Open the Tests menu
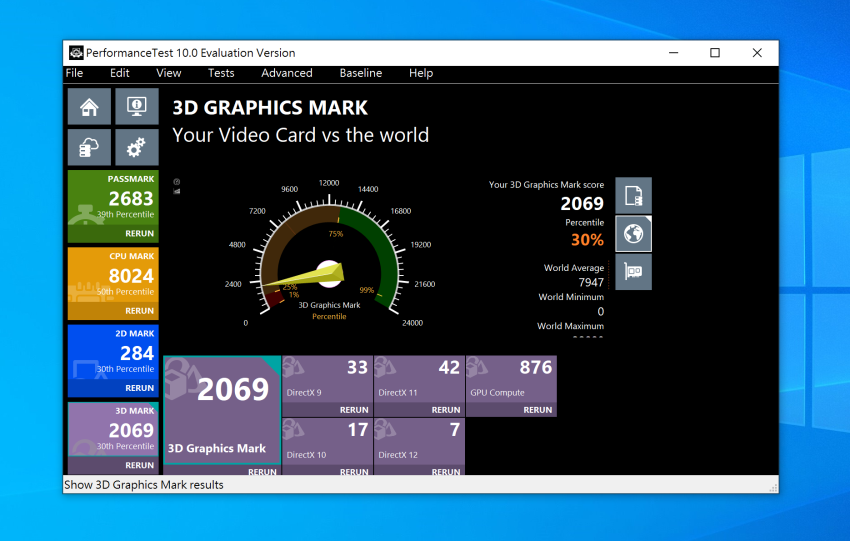The width and height of the screenshot is (850, 541). click(221, 73)
